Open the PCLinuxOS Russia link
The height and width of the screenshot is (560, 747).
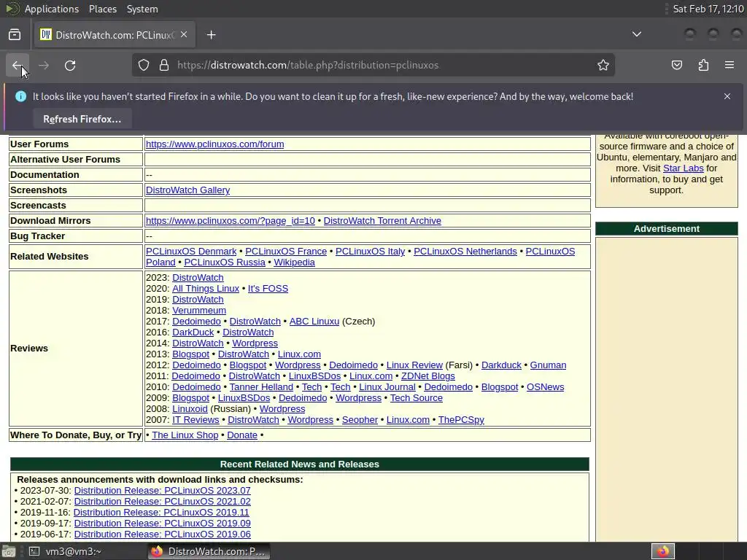pyautogui.click(x=225, y=262)
